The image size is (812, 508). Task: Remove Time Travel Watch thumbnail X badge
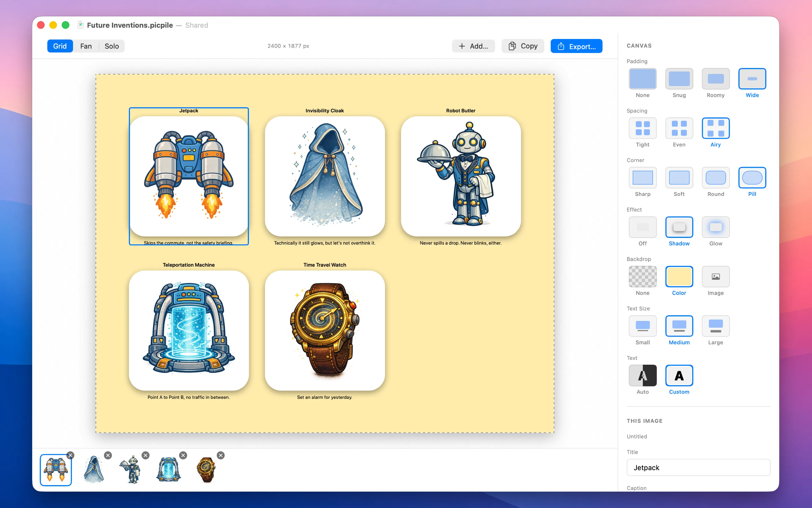tap(220, 455)
